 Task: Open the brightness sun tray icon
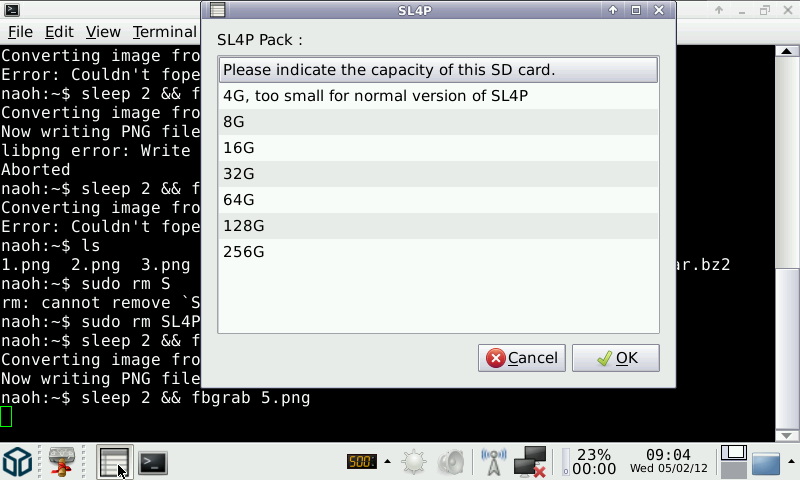click(414, 462)
